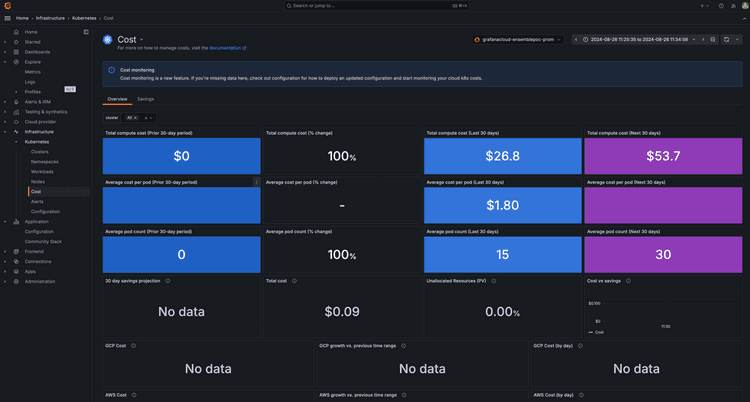Open Workloads under Kubernetes
750x402 pixels.
pyautogui.click(x=42, y=172)
